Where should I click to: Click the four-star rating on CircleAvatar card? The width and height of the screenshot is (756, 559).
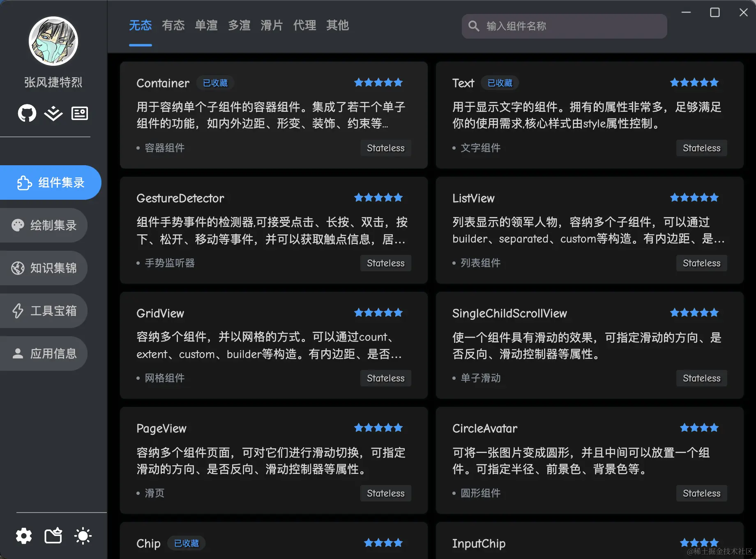click(x=699, y=428)
